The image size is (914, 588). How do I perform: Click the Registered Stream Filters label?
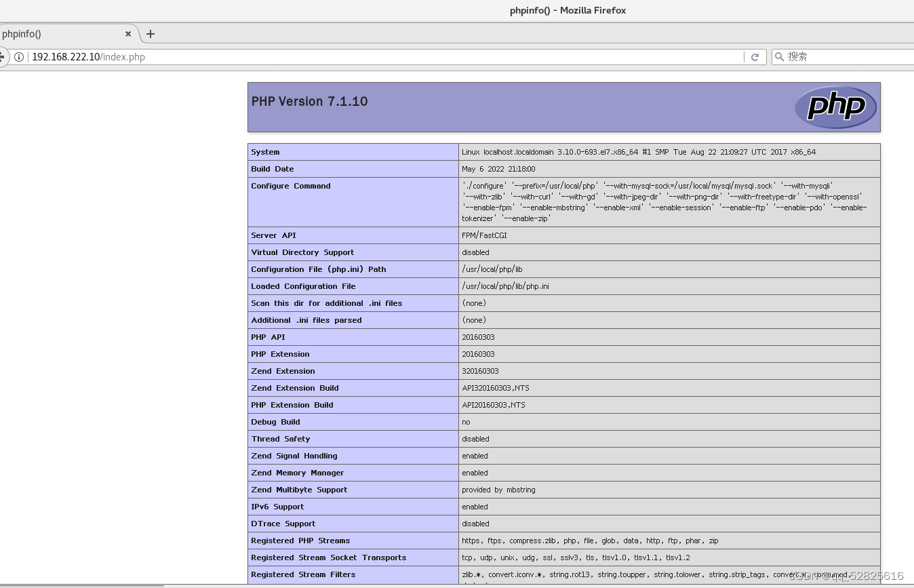(x=303, y=574)
